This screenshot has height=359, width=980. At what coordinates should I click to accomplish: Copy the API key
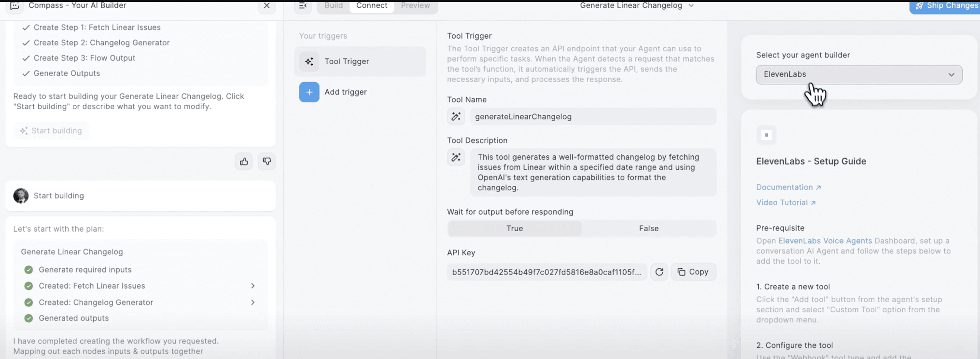pyautogui.click(x=693, y=272)
